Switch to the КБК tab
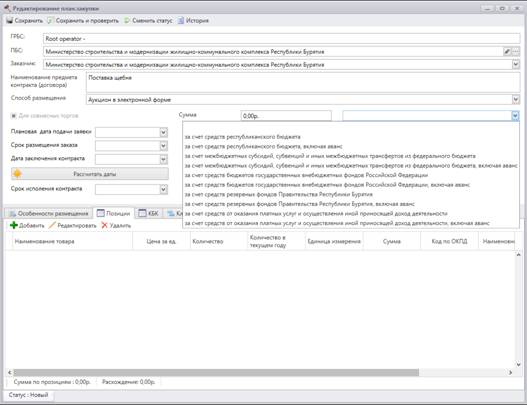 click(149, 213)
